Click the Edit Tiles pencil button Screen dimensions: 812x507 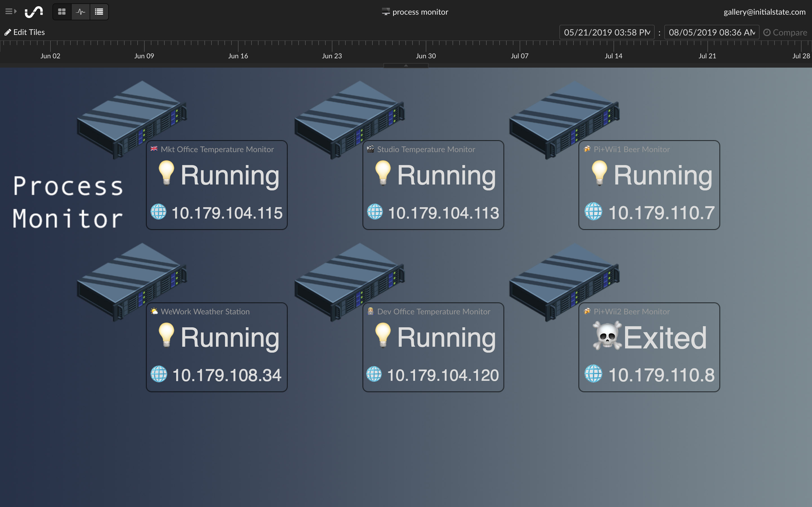click(x=25, y=32)
